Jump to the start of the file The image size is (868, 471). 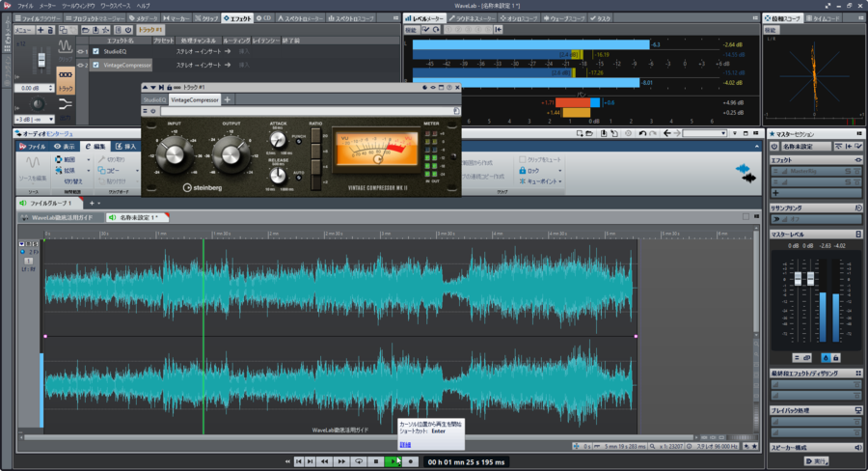click(x=299, y=461)
